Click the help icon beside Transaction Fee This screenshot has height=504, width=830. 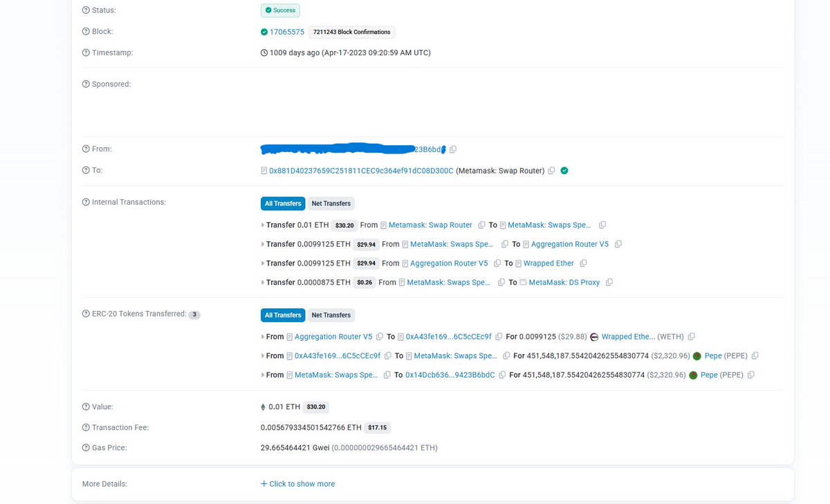[86, 428]
